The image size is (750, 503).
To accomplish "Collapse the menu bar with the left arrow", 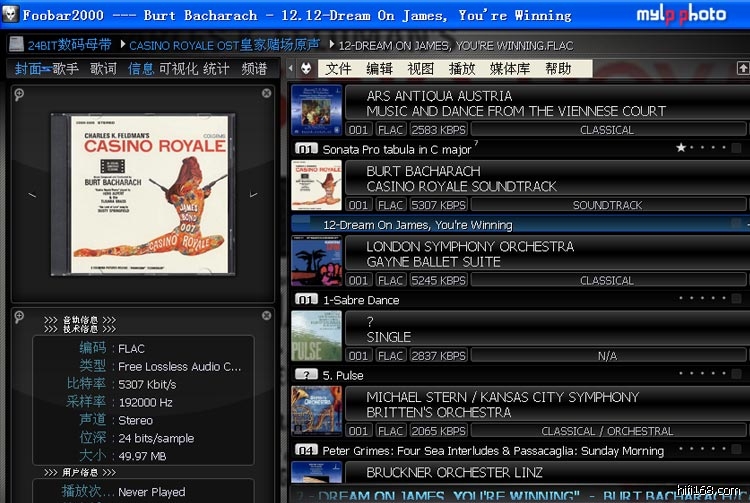I will [291, 69].
